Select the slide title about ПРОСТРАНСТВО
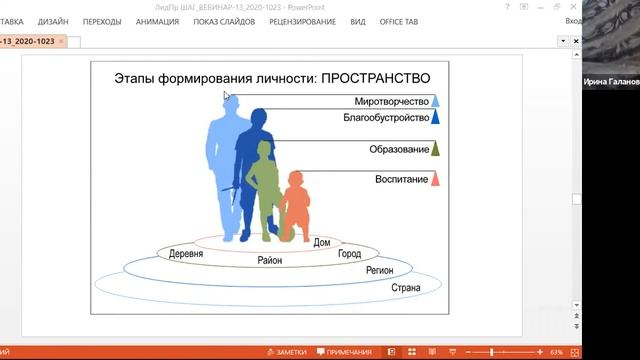This screenshot has height=360, width=640. (x=272, y=78)
